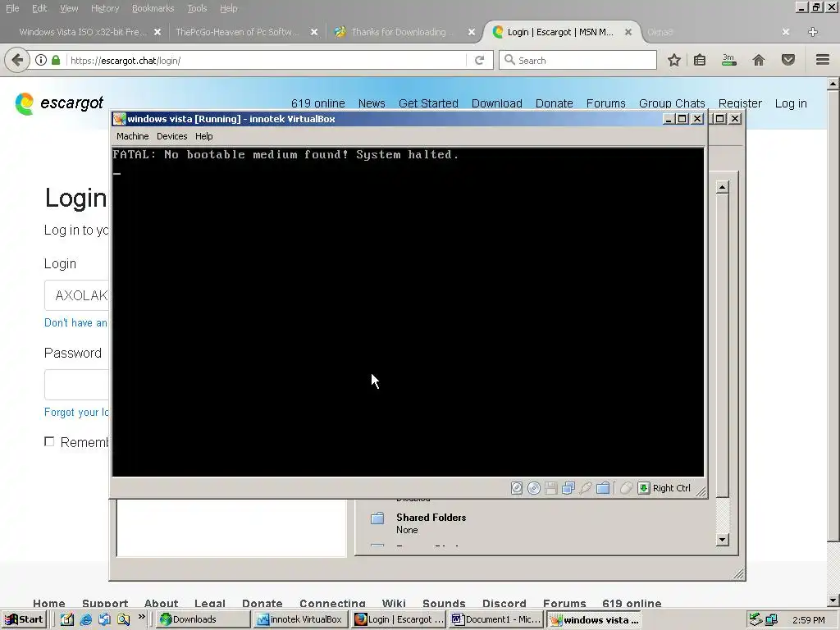Click the Firefox back arrow button
840x630 pixels.
pos(17,60)
